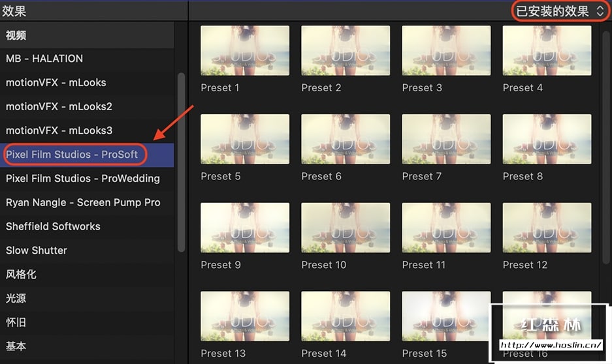612x364 pixels.
Task: Select Pixel Film Studios - ProWedding category
Action: 87,179
